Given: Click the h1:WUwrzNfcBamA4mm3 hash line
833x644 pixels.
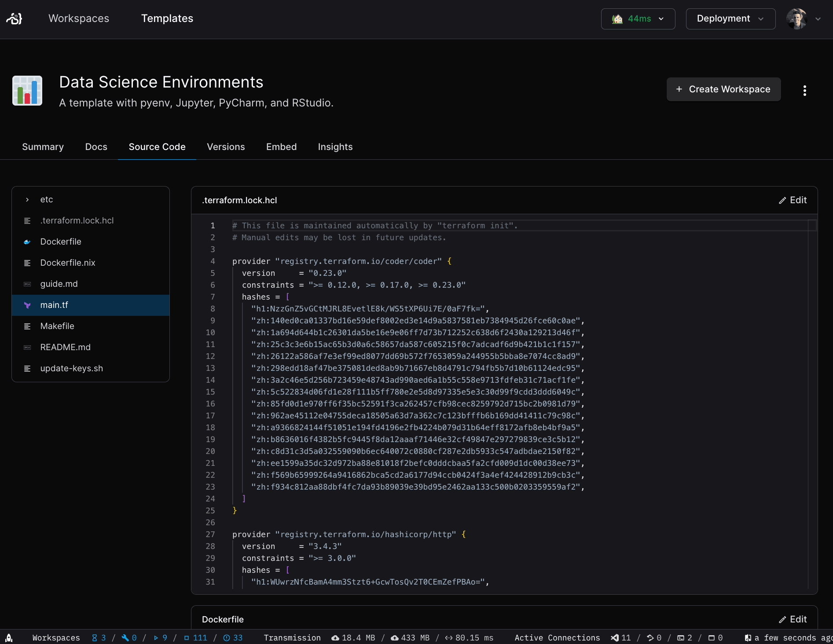Looking at the screenshot, I should pyautogui.click(x=370, y=582).
